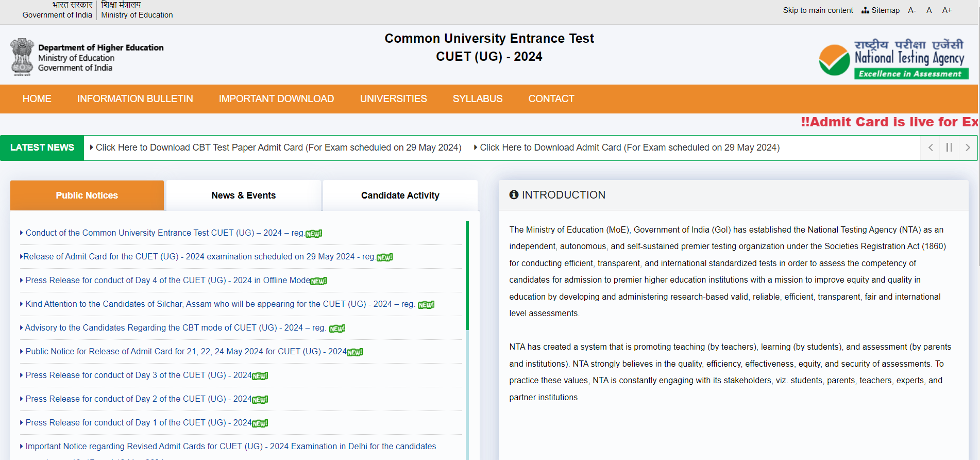Increase font size with A+
This screenshot has height=460, width=980.
pos(947,10)
